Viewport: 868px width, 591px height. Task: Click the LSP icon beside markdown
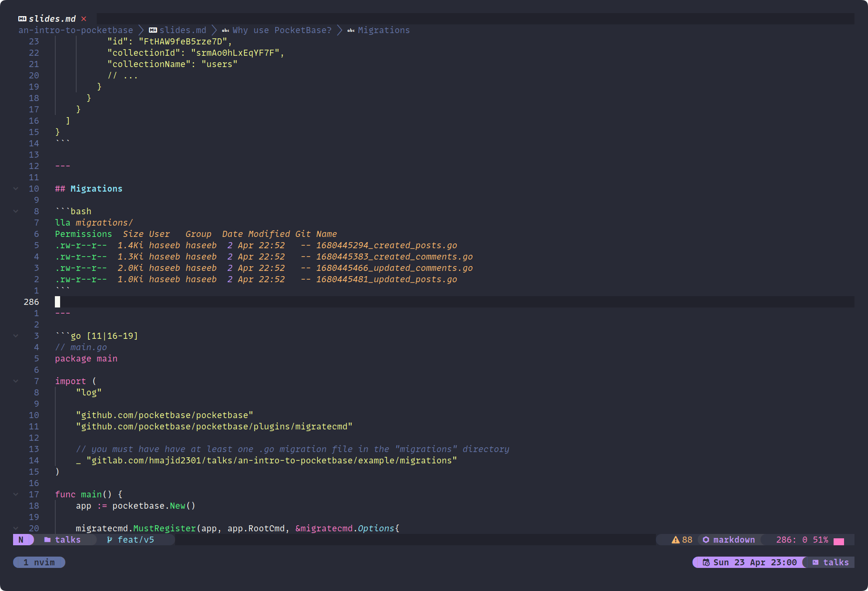(x=706, y=540)
